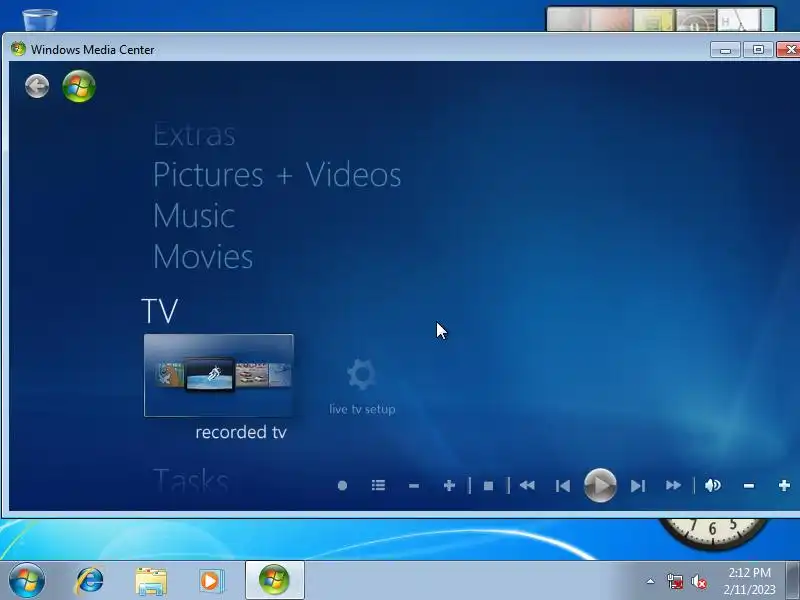Open the Extras menu category
Screen dimensions: 800x600
click(194, 135)
